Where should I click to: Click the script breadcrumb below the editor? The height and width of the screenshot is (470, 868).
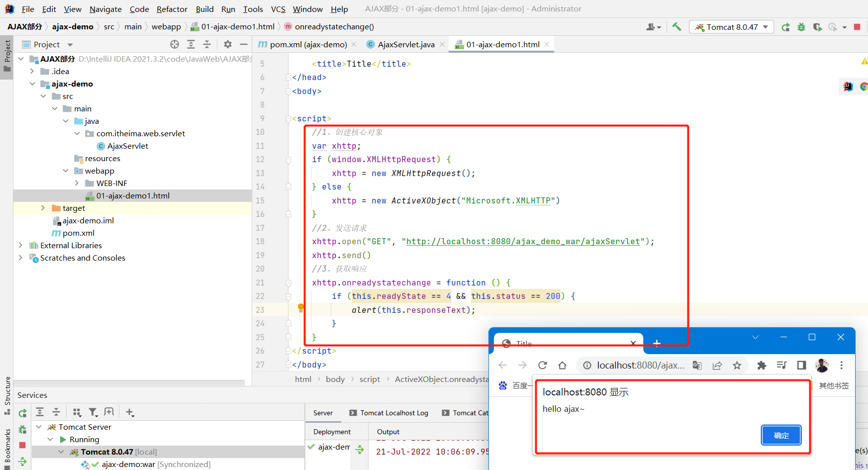click(x=370, y=379)
